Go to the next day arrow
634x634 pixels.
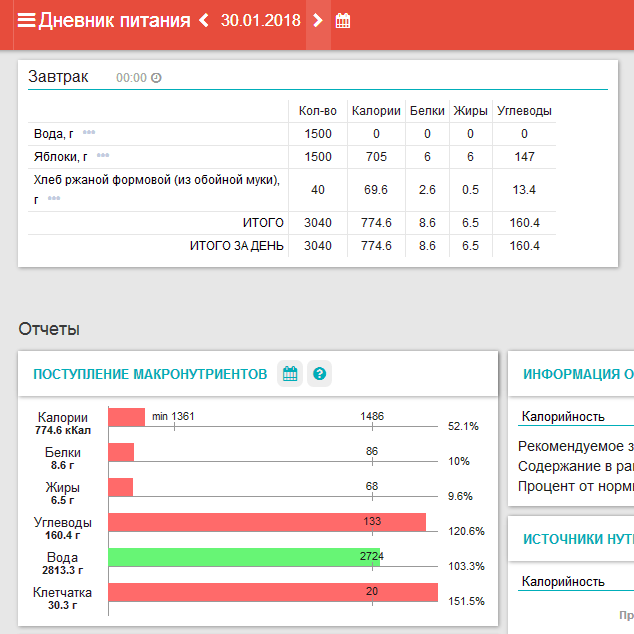pyautogui.click(x=317, y=21)
